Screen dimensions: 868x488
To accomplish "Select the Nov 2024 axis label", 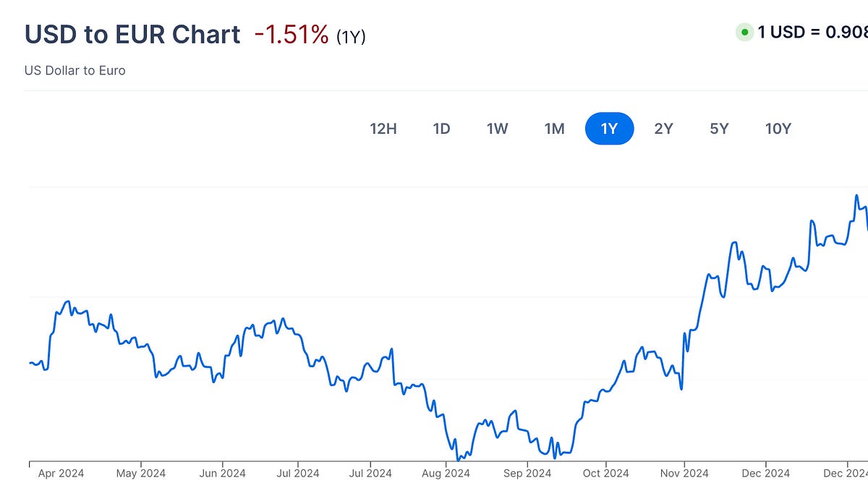I will [x=686, y=473].
